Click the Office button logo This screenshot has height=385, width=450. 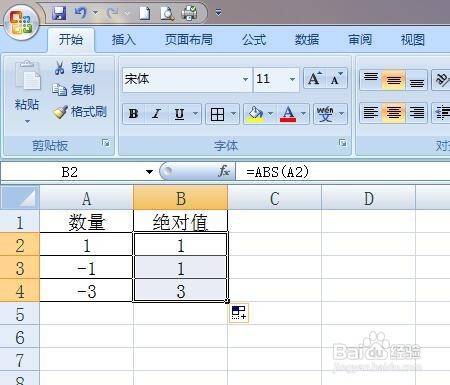21,23
